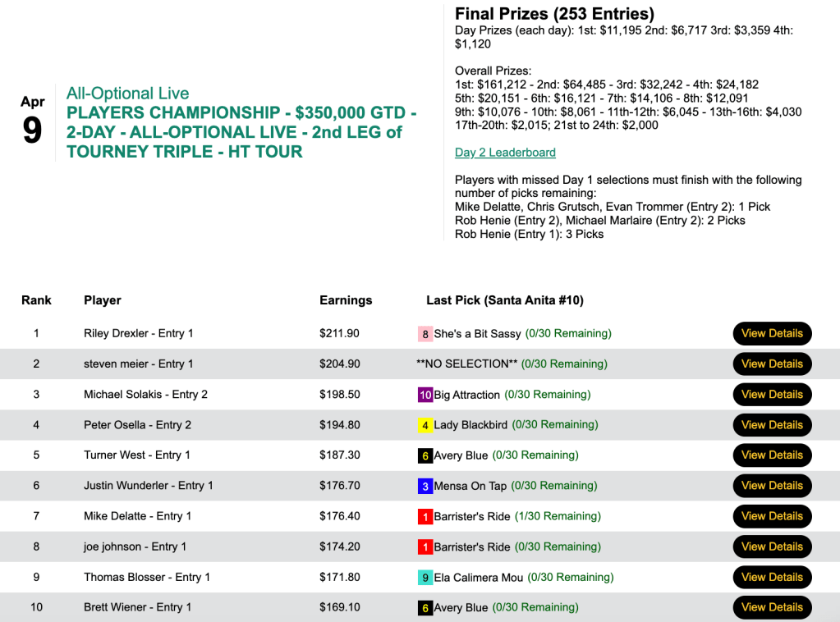
Task: Click the yellow number 4 badge for Lady Blackbird
Action: pos(425,425)
